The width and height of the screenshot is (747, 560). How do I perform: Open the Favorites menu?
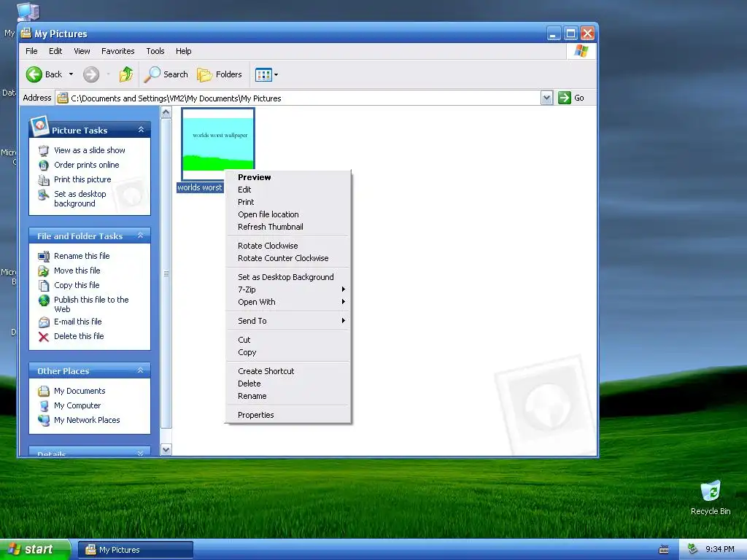click(x=117, y=51)
